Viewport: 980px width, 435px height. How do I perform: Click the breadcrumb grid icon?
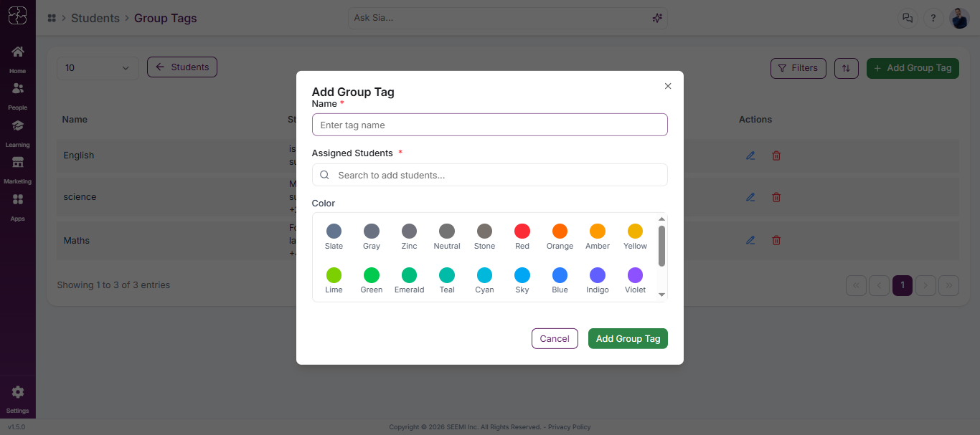point(52,18)
